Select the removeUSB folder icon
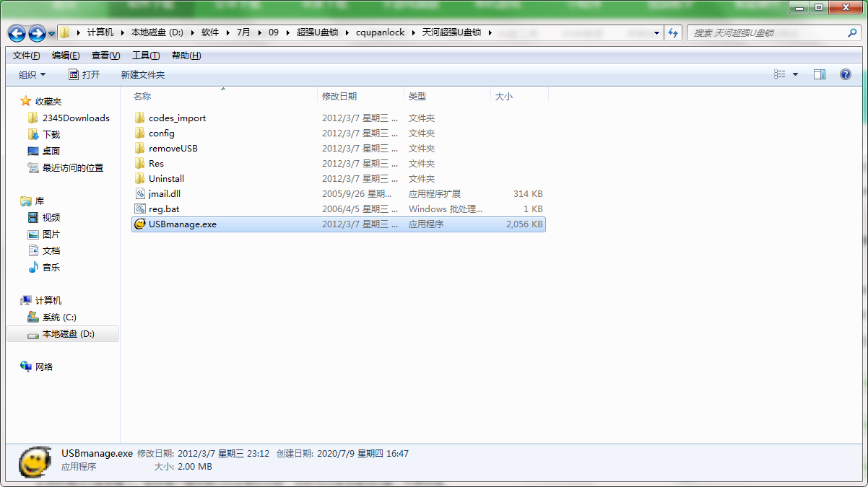Image resolution: width=868 pixels, height=487 pixels. click(140, 148)
